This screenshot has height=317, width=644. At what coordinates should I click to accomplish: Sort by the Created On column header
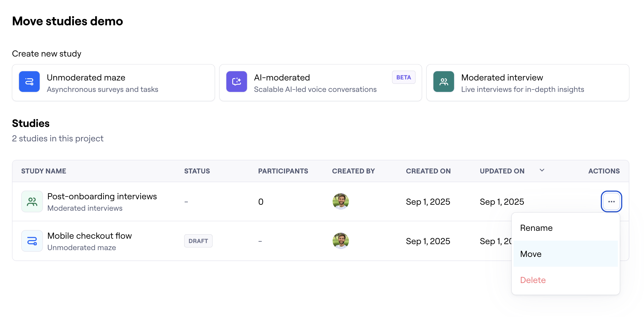[x=428, y=171]
